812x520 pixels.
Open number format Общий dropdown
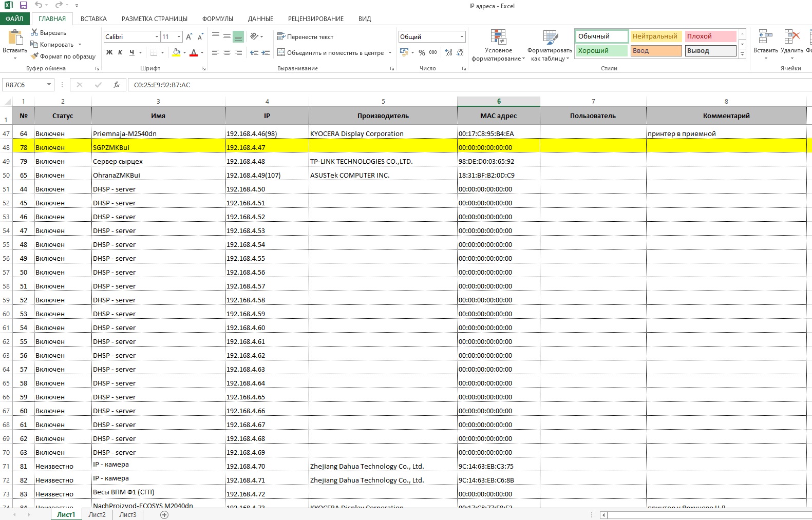tap(462, 36)
